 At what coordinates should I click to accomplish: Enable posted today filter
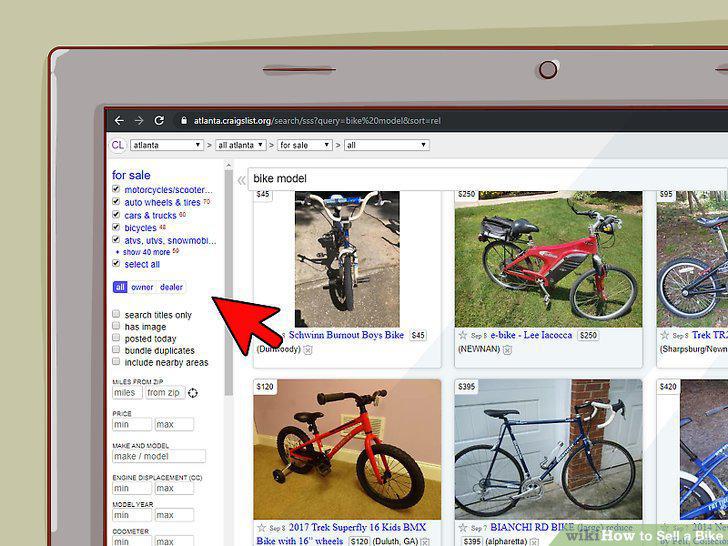point(116,338)
